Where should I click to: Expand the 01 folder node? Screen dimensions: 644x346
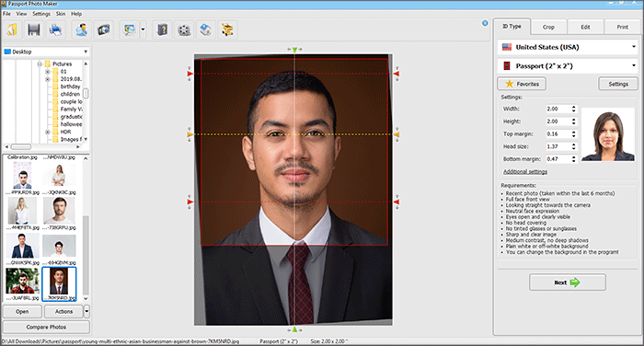pos(47,72)
